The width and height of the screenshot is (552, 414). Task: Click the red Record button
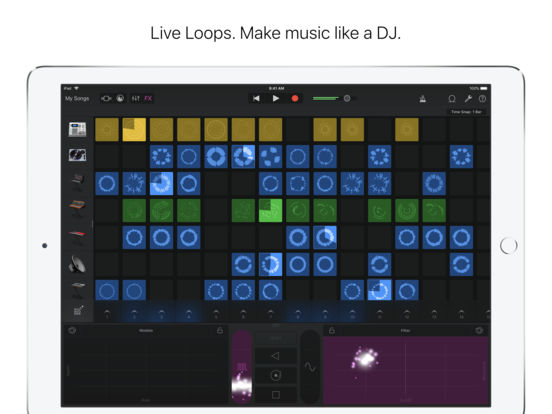click(x=295, y=99)
